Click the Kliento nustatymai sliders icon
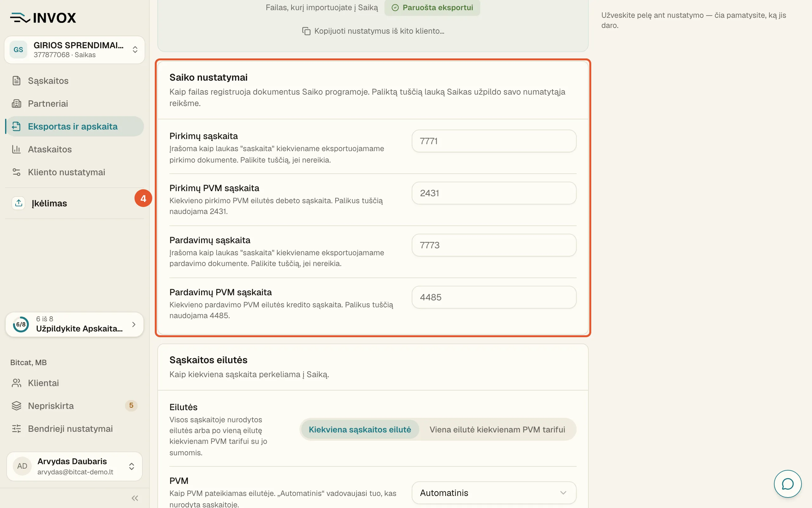The width and height of the screenshot is (812, 508). pos(16,172)
